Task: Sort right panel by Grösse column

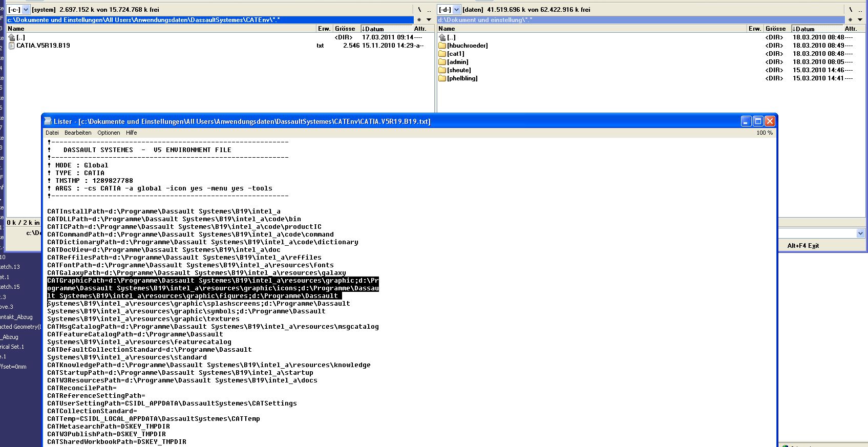Action: [776, 29]
